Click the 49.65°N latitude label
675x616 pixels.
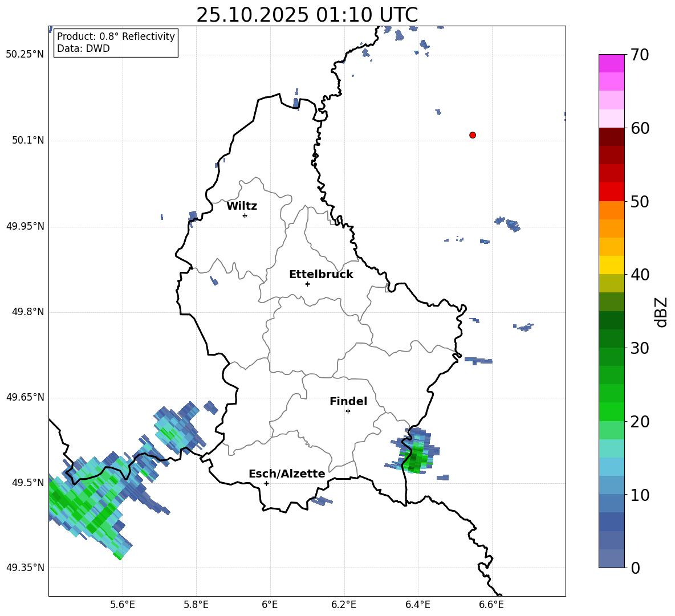coord(25,397)
